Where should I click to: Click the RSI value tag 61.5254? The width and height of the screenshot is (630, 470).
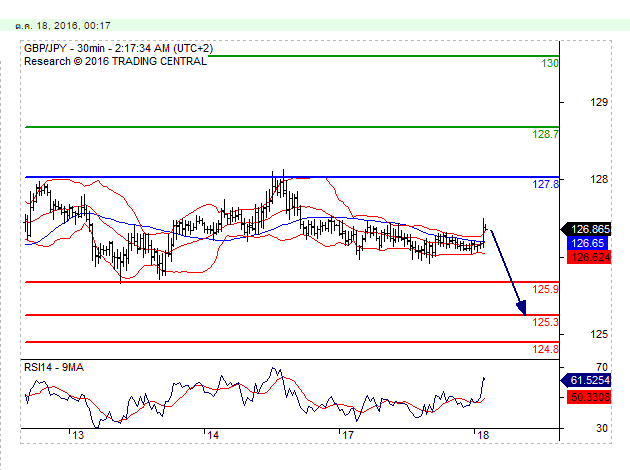coord(586,380)
